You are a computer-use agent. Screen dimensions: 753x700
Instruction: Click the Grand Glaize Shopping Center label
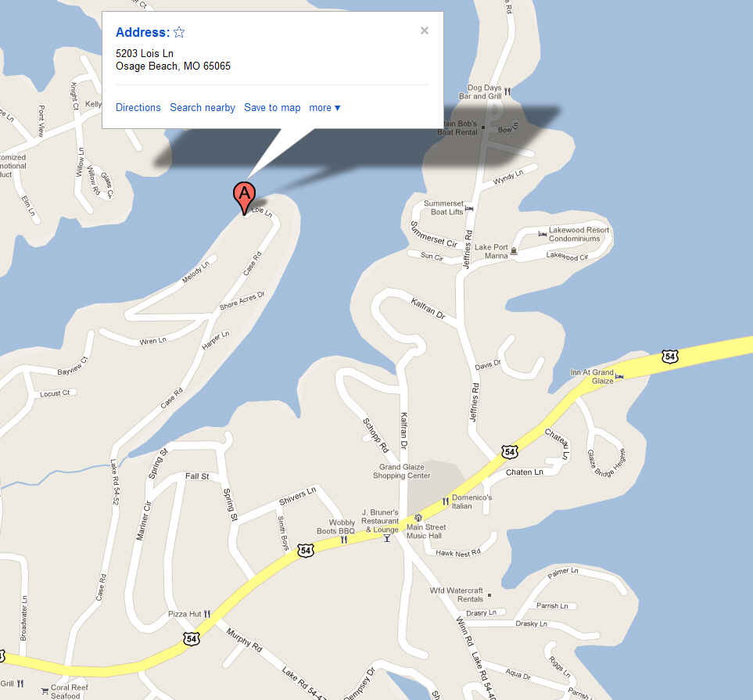401,472
